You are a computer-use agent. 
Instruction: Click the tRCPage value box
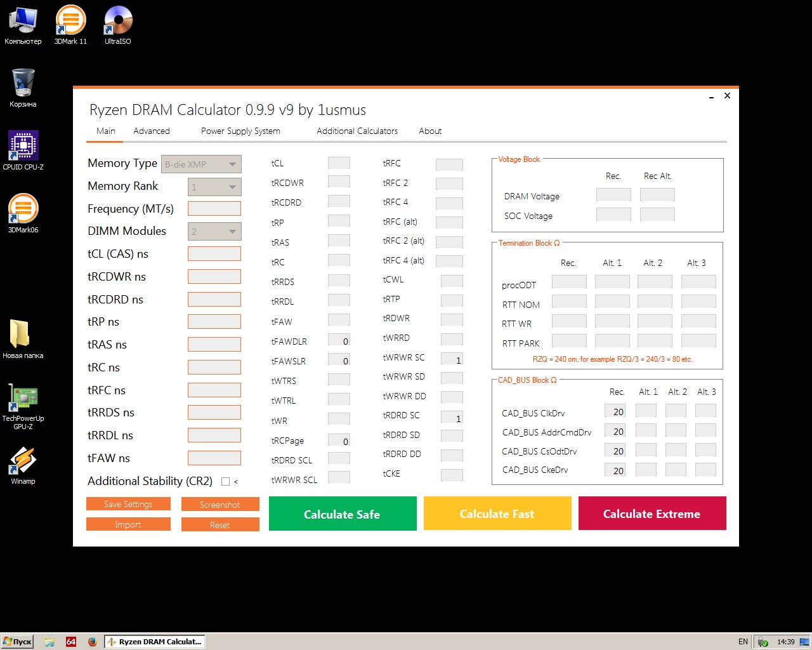[x=339, y=441]
